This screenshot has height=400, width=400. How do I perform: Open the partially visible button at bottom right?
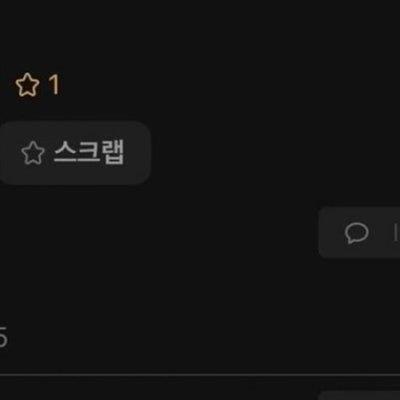359,396
